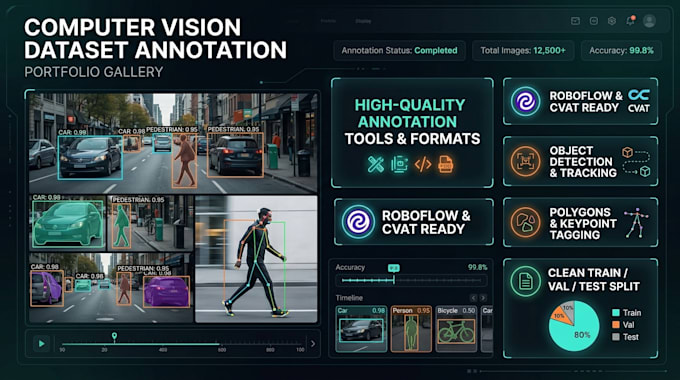Click the 99.8% value beside Accuracy slider

coord(477,267)
